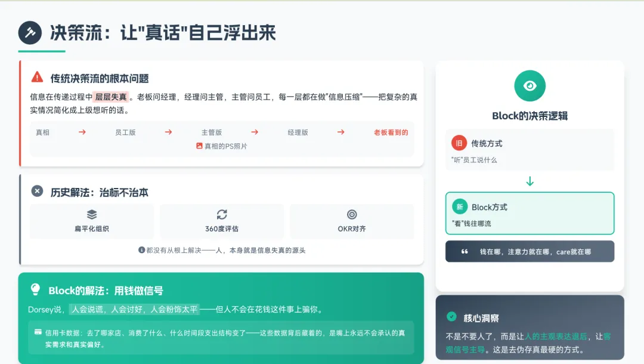Click the green phrase 人的主观表达退后

pos(556,337)
